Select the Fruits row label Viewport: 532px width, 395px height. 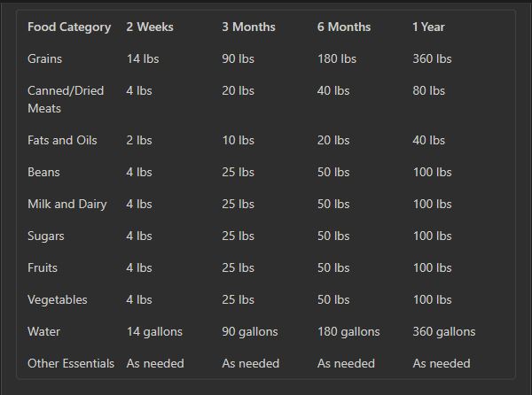tap(43, 267)
